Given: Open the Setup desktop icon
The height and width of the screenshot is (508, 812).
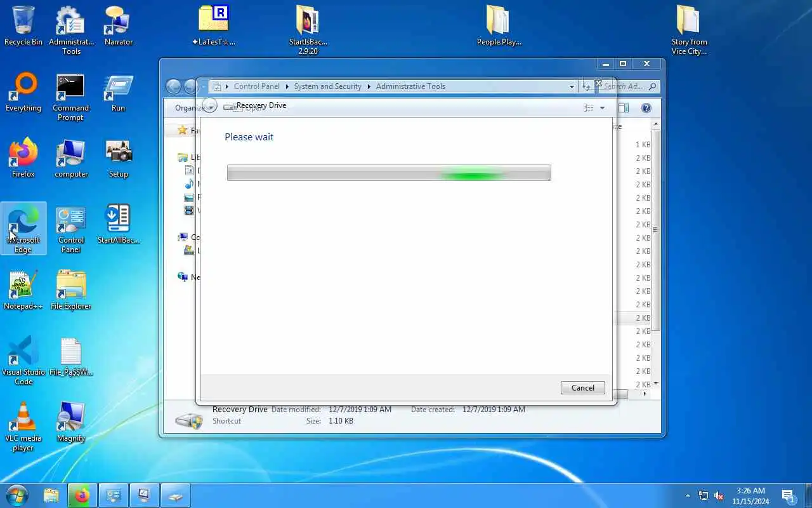Looking at the screenshot, I should click(119, 158).
